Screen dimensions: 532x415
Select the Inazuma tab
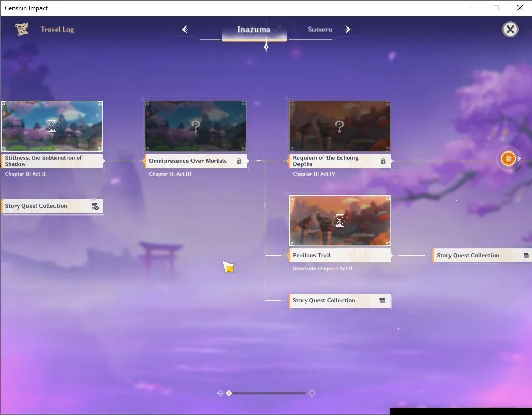click(254, 30)
